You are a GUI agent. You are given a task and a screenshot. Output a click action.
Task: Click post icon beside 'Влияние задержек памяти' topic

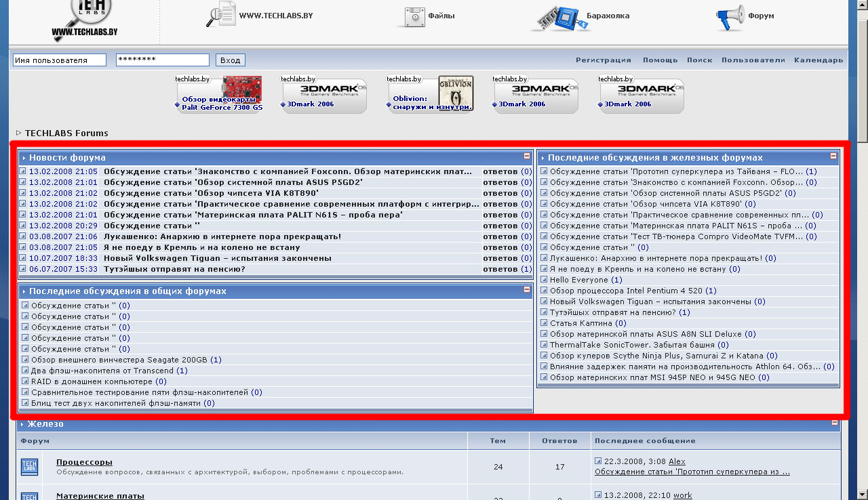(544, 367)
